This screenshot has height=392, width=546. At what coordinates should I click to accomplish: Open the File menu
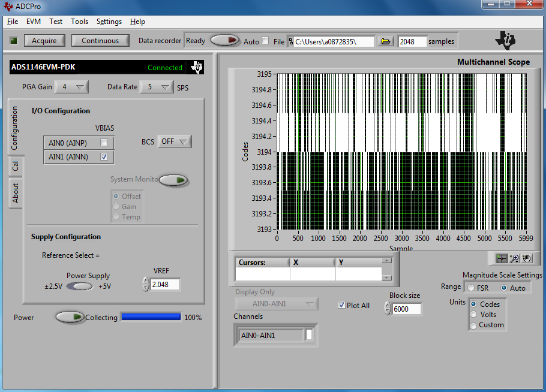[x=13, y=22]
